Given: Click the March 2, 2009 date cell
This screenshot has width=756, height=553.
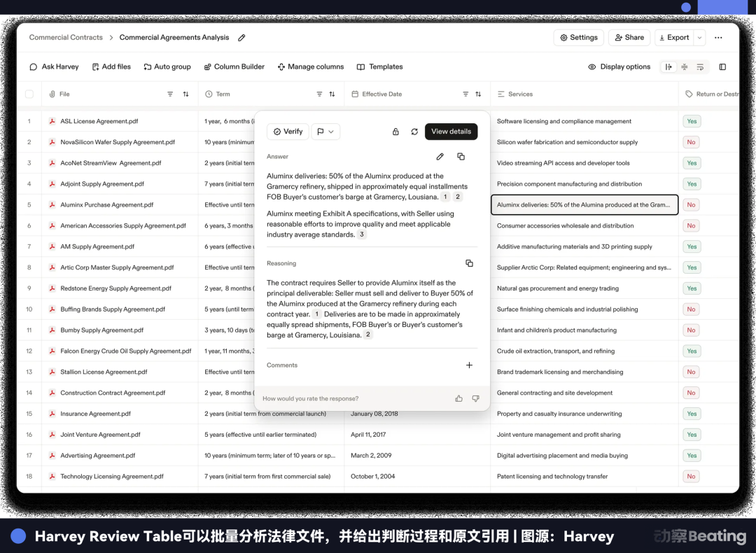Looking at the screenshot, I should pyautogui.click(x=371, y=456).
